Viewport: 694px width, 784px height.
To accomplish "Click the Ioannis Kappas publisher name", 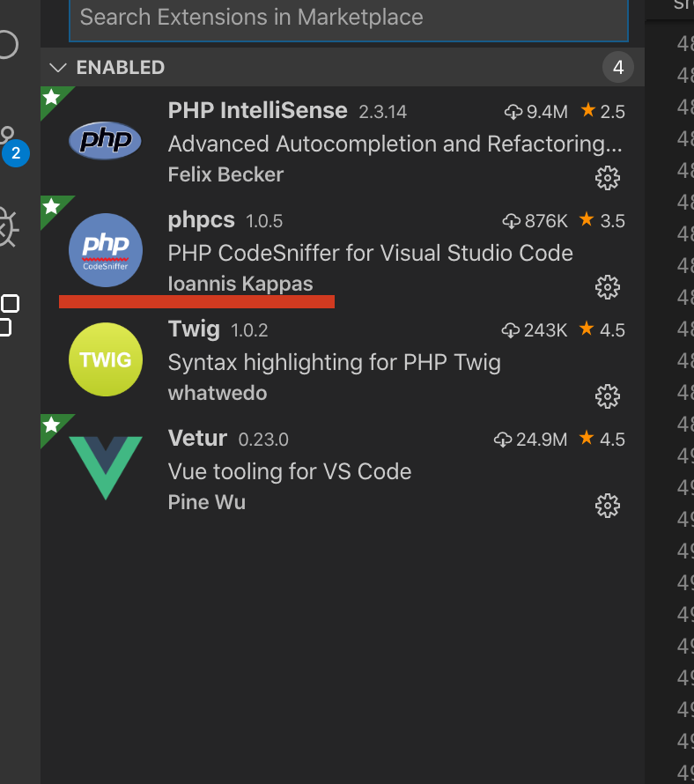I will tap(240, 284).
